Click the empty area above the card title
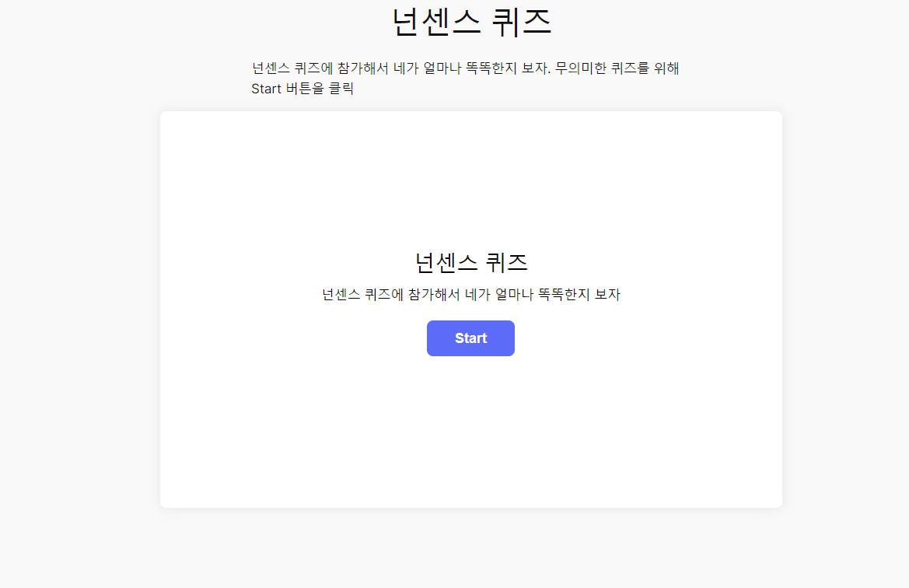 click(470, 179)
